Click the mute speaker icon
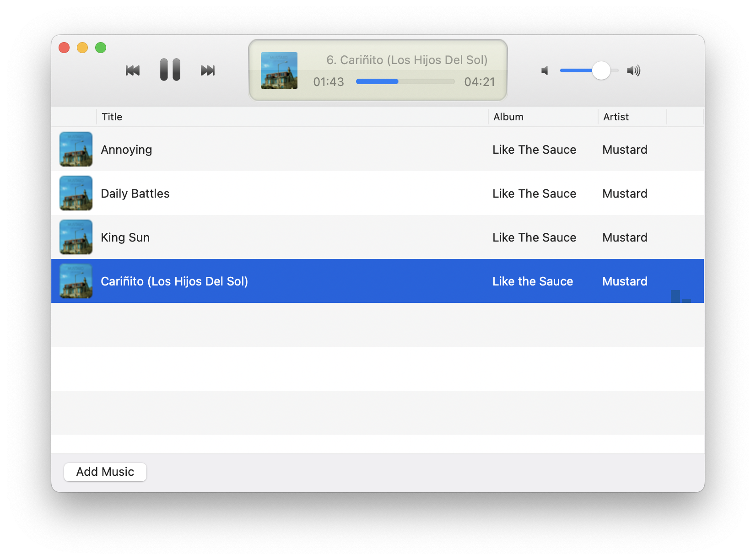This screenshot has width=756, height=560. pyautogui.click(x=545, y=70)
